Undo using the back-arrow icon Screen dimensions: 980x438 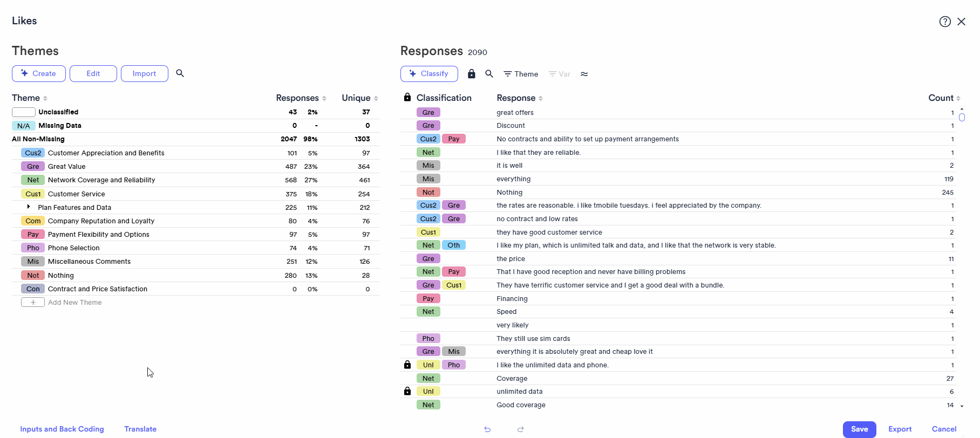[x=487, y=429]
